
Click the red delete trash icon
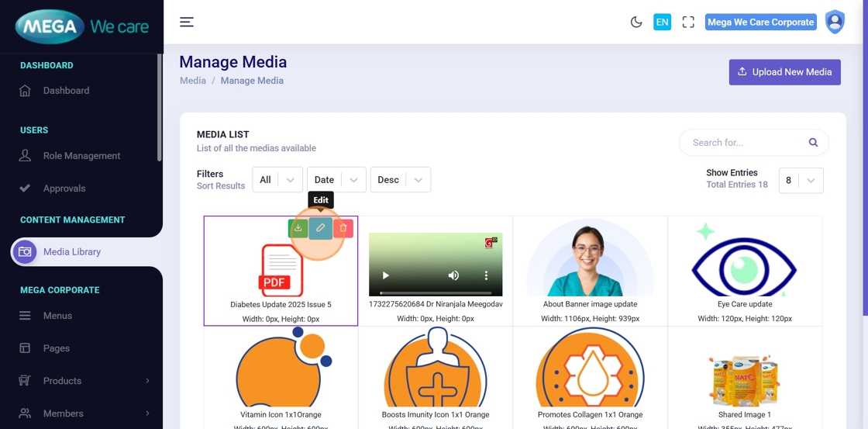point(343,228)
